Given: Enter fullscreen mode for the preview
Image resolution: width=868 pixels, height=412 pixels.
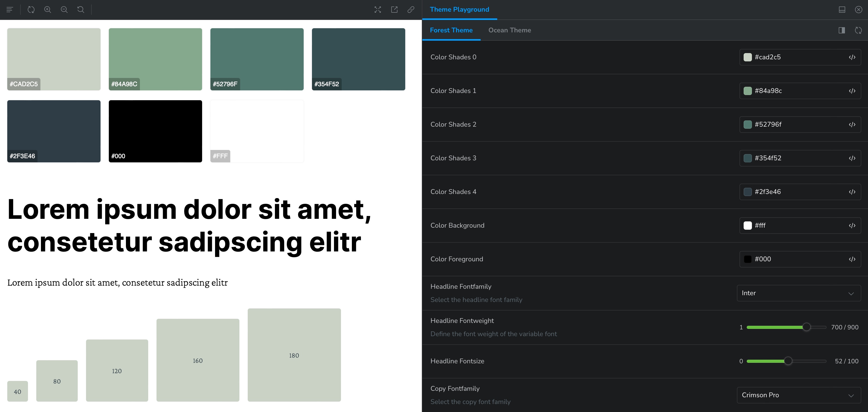Looking at the screenshot, I should pos(378,10).
